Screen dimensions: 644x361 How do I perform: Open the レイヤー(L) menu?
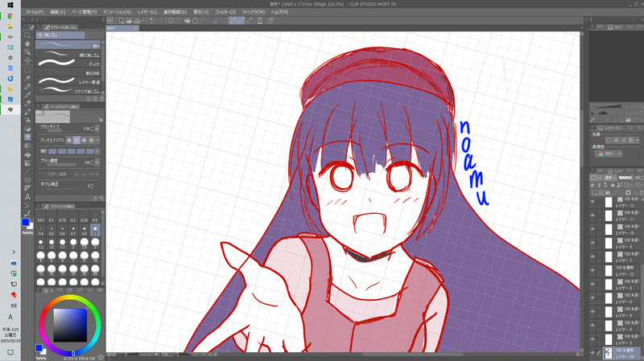(147, 12)
